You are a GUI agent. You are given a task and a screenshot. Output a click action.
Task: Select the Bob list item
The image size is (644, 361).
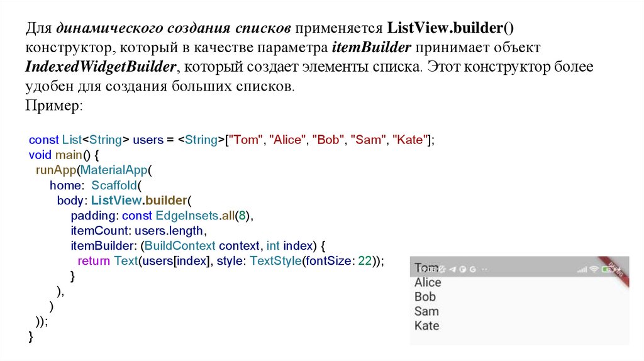pyautogui.click(x=425, y=297)
